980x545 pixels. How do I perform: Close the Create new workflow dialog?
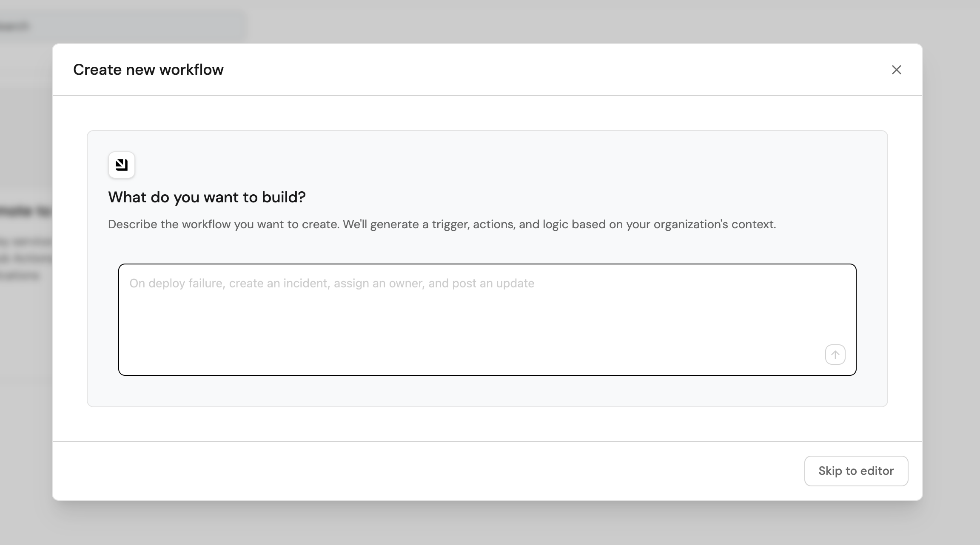(x=896, y=70)
